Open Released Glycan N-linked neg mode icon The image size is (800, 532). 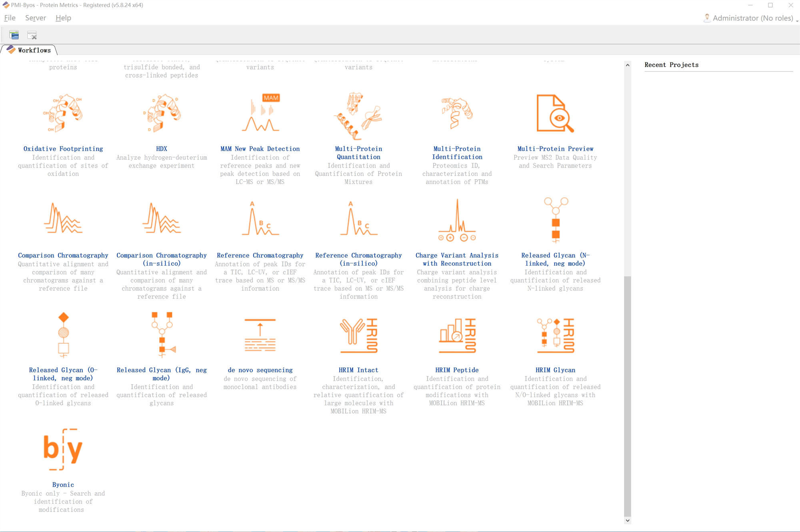tap(556, 220)
